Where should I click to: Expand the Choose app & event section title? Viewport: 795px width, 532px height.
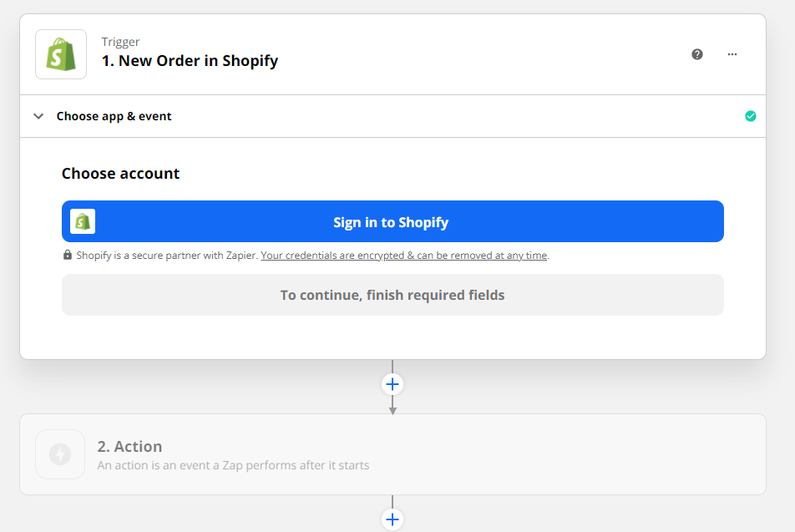tap(114, 116)
